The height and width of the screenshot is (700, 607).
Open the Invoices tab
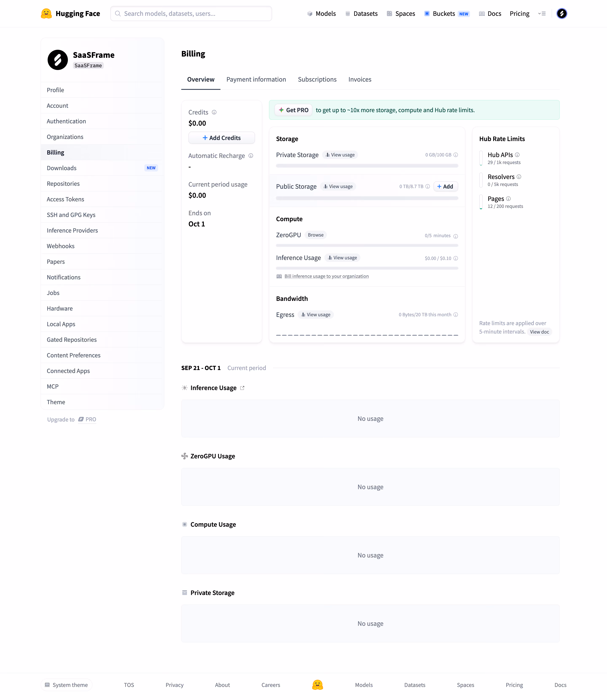(x=360, y=79)
